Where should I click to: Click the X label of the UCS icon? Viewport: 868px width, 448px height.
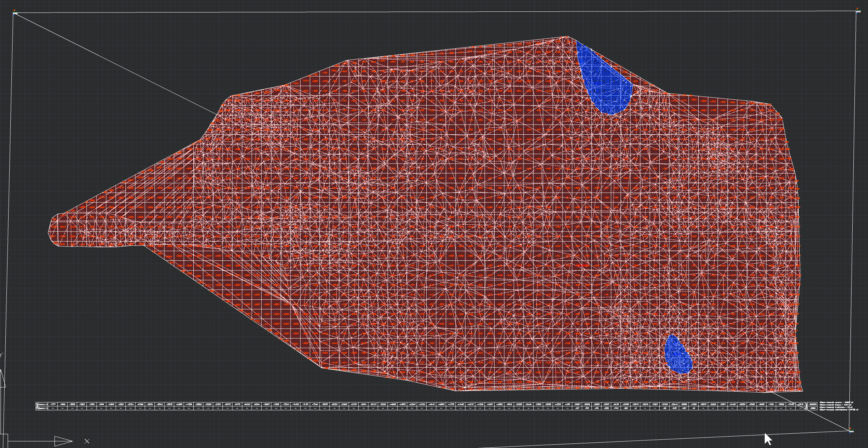(87, 441)
